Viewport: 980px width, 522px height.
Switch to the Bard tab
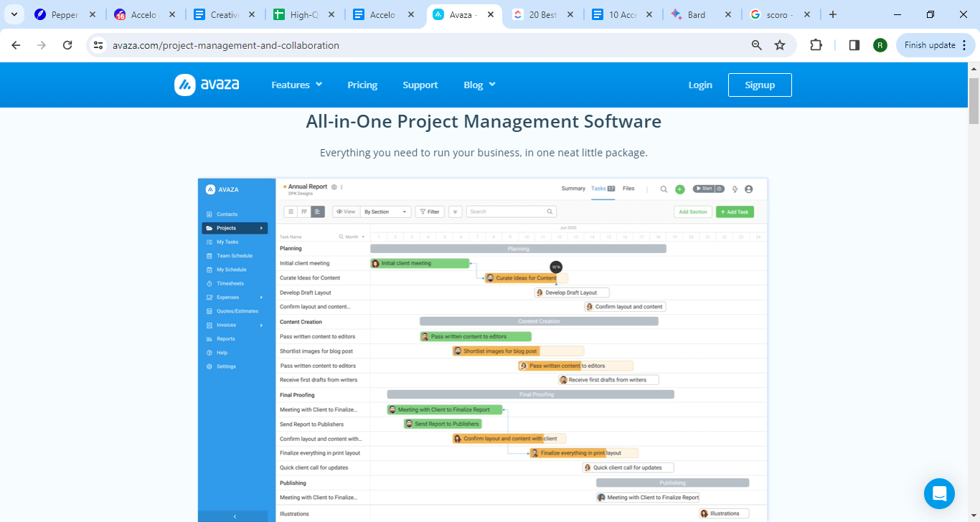(x=696, y=14)
